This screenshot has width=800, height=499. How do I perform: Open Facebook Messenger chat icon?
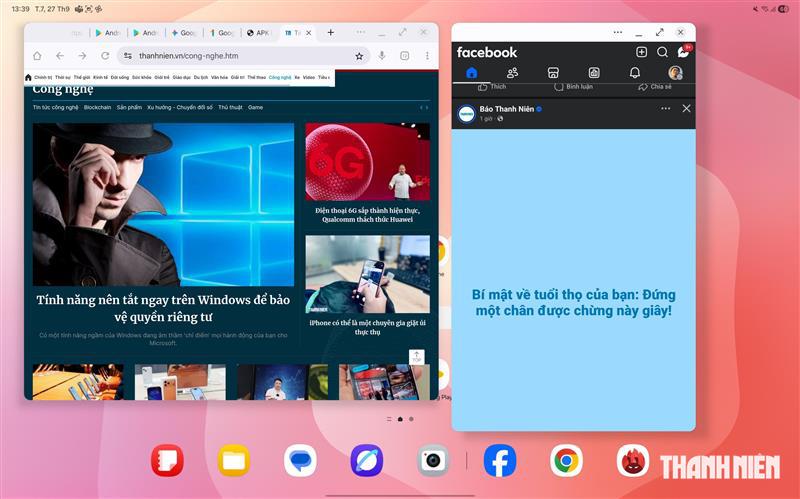[x=684, y=52]
